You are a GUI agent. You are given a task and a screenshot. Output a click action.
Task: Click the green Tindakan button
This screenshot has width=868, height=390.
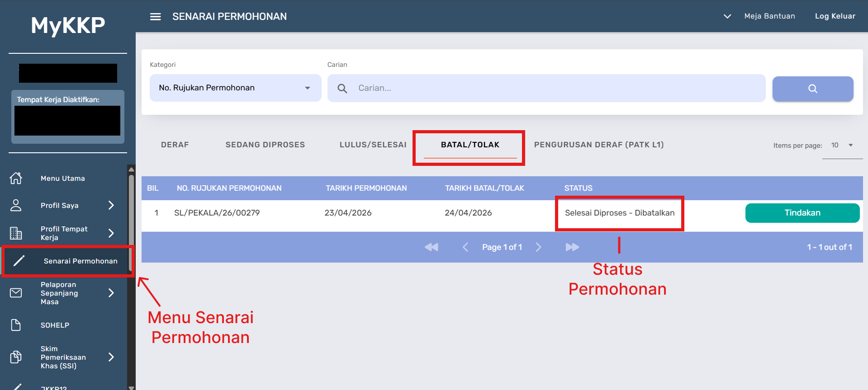[802, 213]
